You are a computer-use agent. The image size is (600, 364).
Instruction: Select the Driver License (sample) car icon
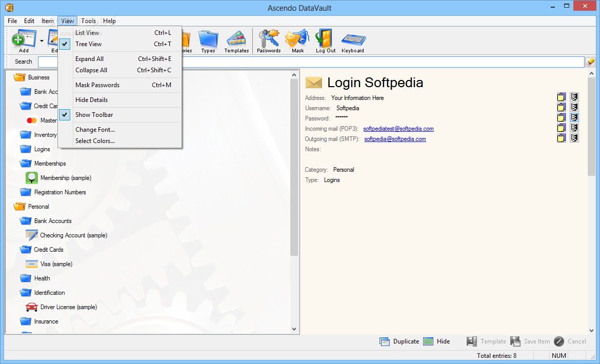(x=32, y=308)
